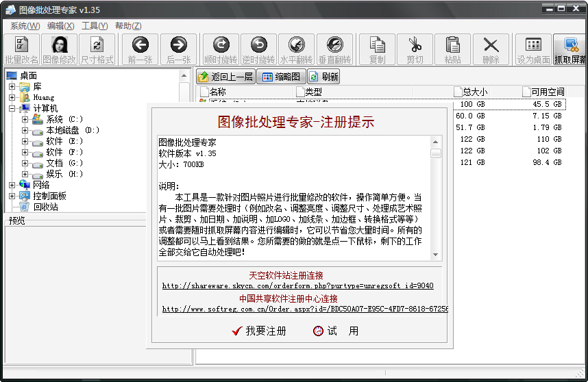The image size is (588, 382).
Task: Sort by 类型 column header
Action: click(353, 91)
